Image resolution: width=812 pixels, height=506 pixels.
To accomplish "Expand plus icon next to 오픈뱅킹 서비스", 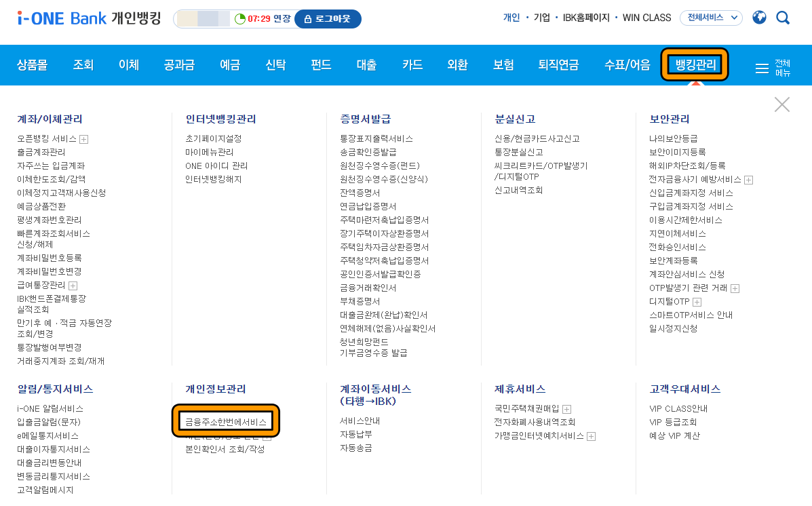I will tap(84, 139).
